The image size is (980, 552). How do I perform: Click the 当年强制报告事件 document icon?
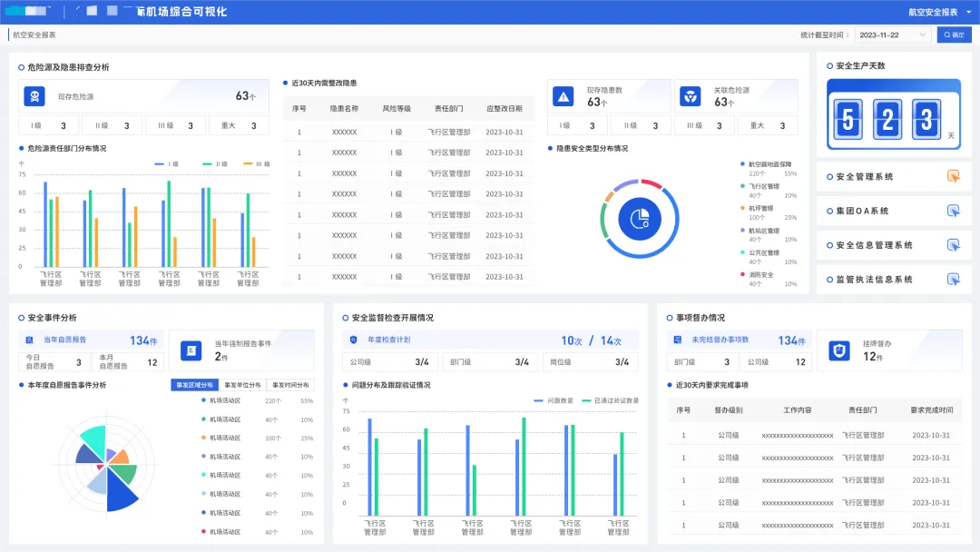coord(191,350)
